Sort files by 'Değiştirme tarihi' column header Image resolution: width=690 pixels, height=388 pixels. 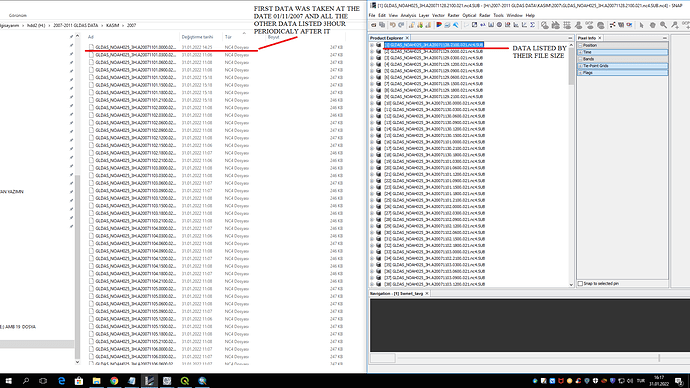click(197, 37)
